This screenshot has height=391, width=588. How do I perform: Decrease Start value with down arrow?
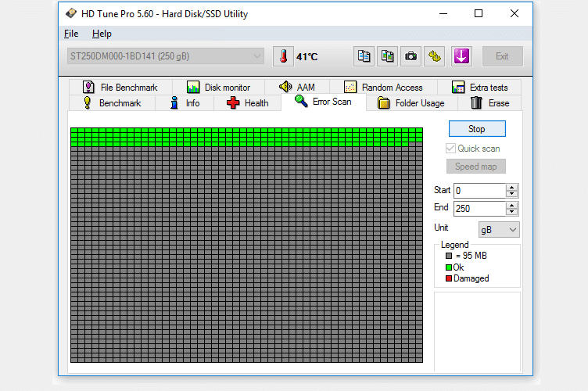[511, 194]
